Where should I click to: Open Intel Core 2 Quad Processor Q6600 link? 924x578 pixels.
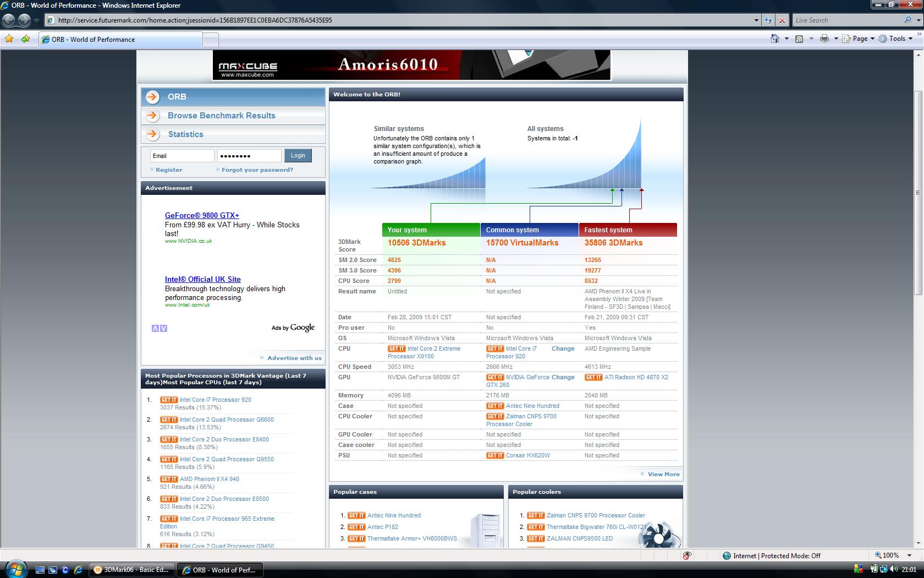coord(227,419)
